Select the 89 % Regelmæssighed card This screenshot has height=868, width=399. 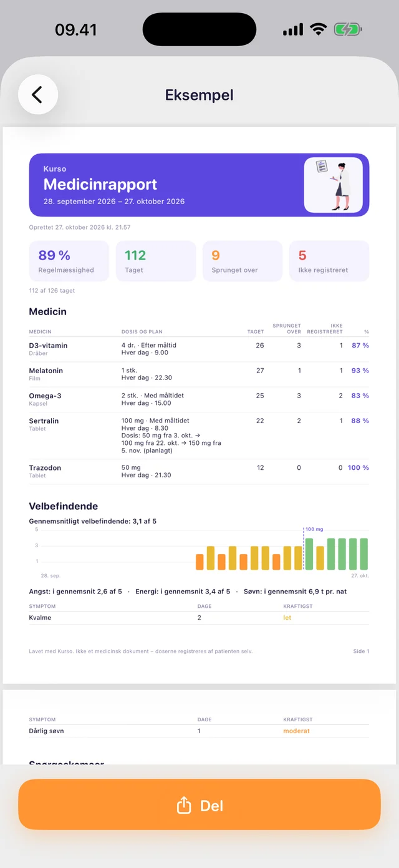[x=69, y=261]
